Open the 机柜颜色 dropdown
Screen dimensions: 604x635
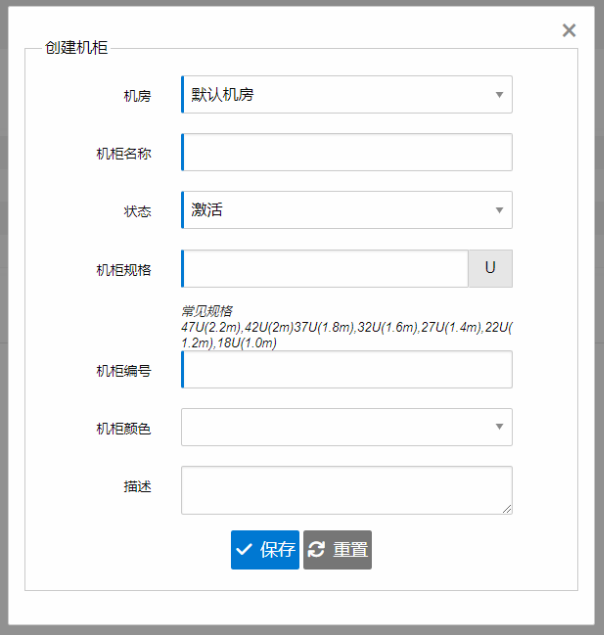347,427
